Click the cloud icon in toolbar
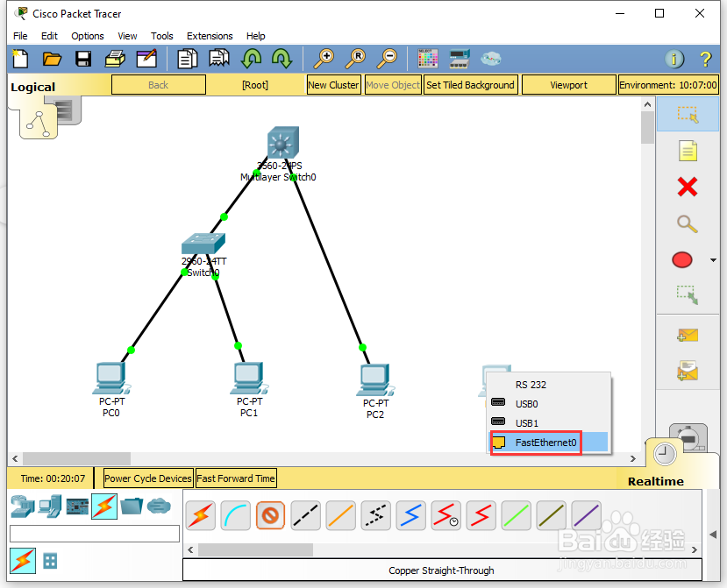 [490, 59]
